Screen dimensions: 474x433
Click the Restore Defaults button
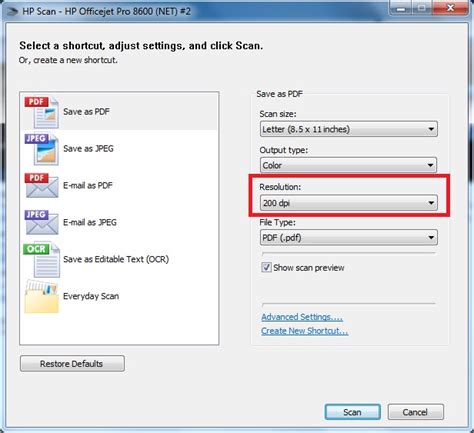tap(72, 364)
